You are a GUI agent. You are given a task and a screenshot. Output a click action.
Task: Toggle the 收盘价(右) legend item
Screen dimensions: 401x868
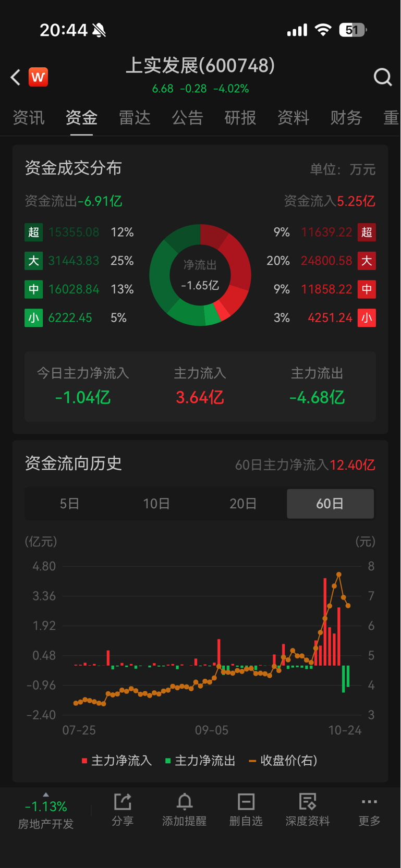click(283, 761)
